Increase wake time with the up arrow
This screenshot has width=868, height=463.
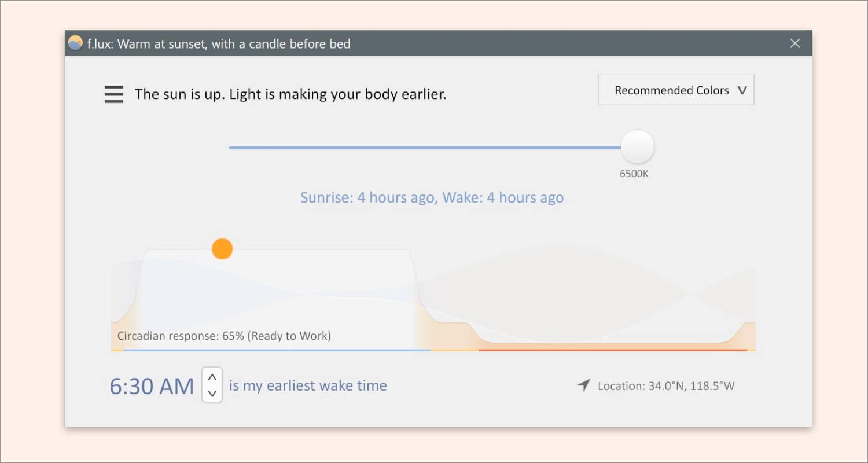coord(212,377)
